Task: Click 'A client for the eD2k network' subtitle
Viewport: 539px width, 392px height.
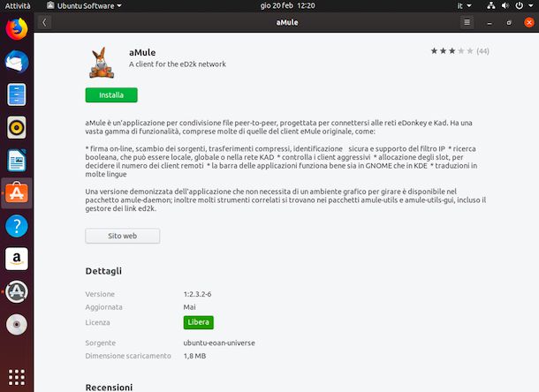Action: click(x=178, y=64)
